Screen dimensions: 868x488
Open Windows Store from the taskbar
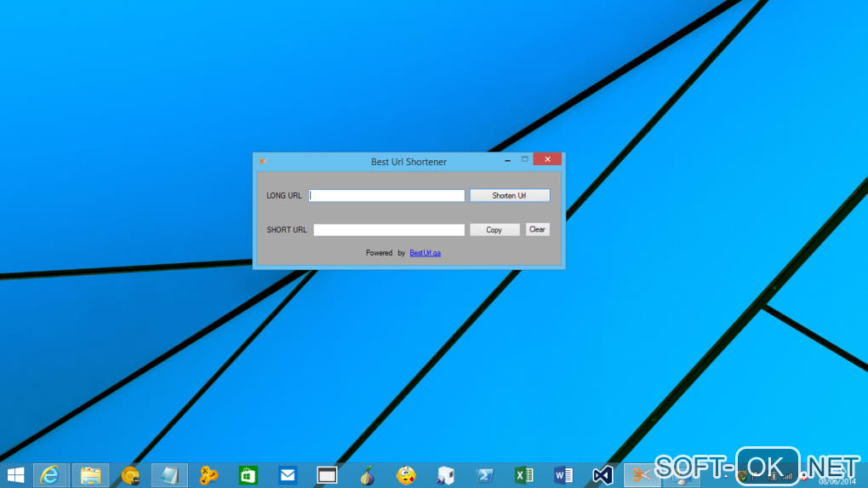point(248,475)
